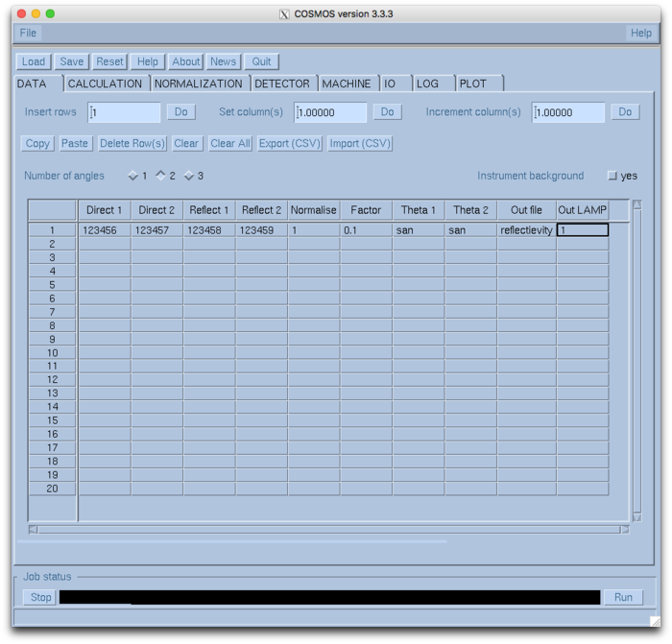Click the Insert rows input field

tap(125, 112)
